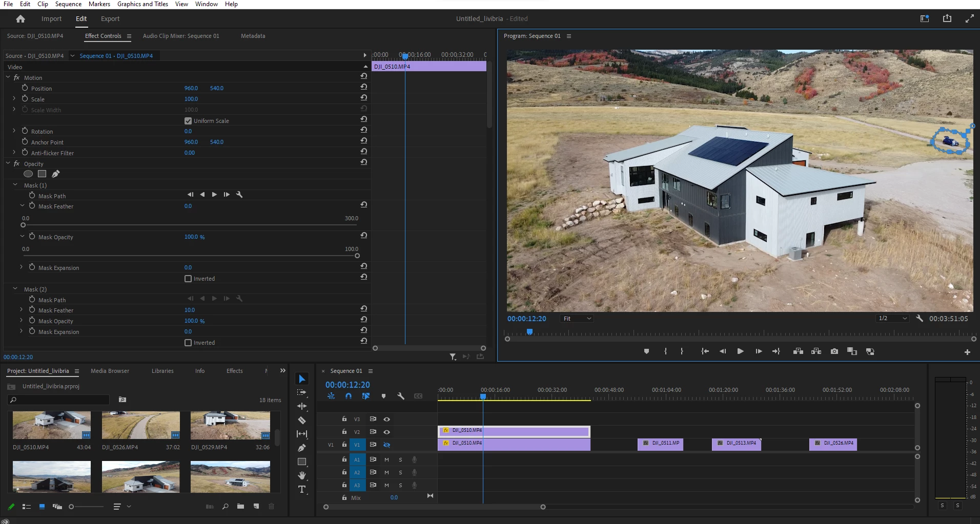The height and width of the screenshot is (524, 980).
Task: Click the Home icon
Action: pos(21,19)
